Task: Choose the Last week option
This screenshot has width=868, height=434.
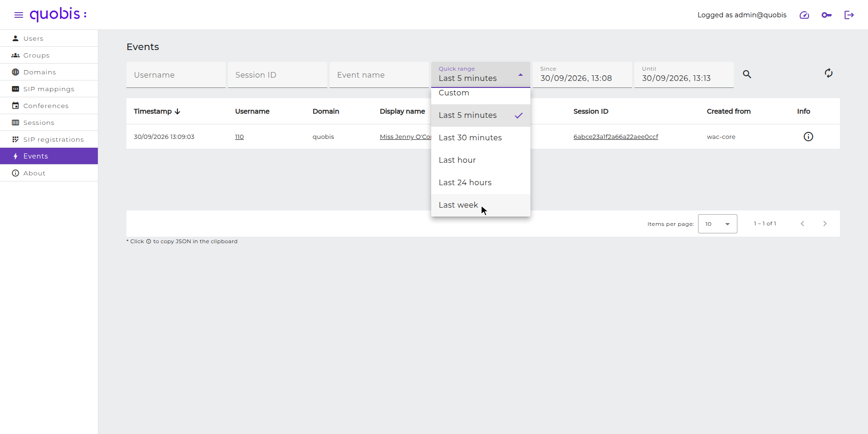Action: point(481,205)
